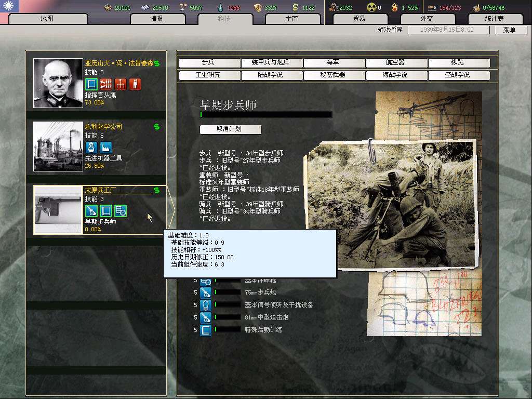The height and width of the screenshot is (399, 532).
Task: Click the chemistry flask icon for 永利化学公司
Action: [x=91, y=148]
